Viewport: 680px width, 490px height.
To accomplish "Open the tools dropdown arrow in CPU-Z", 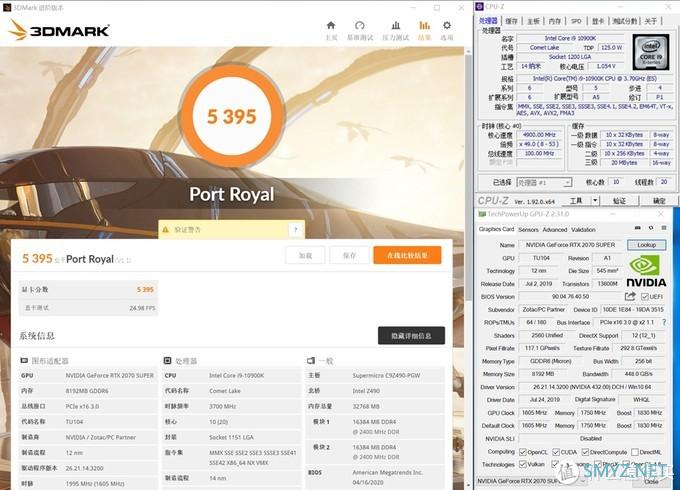I will pyautogui.click(x=595, y=200).
